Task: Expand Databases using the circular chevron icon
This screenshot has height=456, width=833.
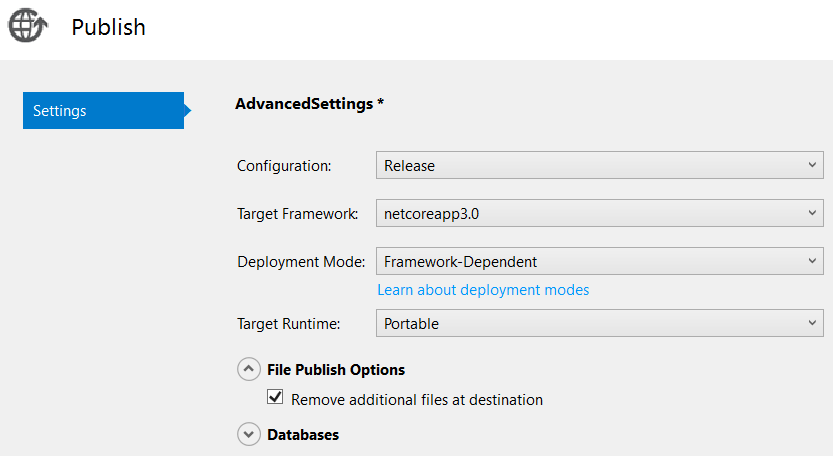Action: pyautogui.click(x=248, y=435)
